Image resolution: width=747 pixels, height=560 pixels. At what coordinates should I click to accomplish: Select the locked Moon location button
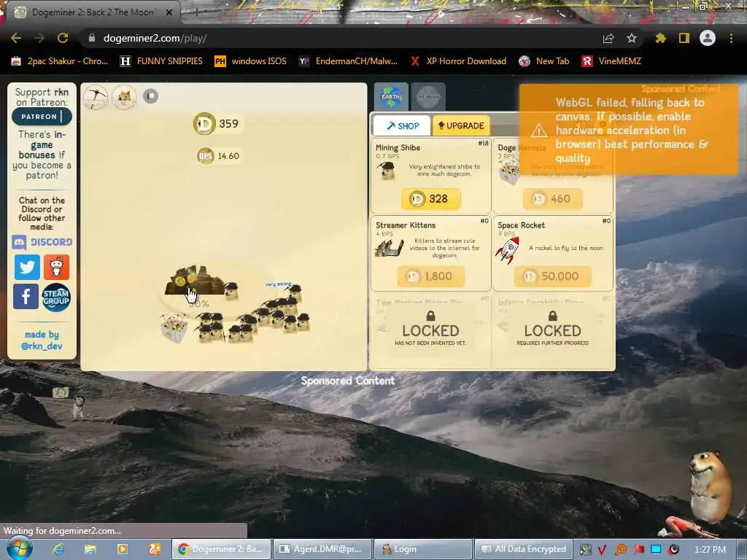[427, 97]
